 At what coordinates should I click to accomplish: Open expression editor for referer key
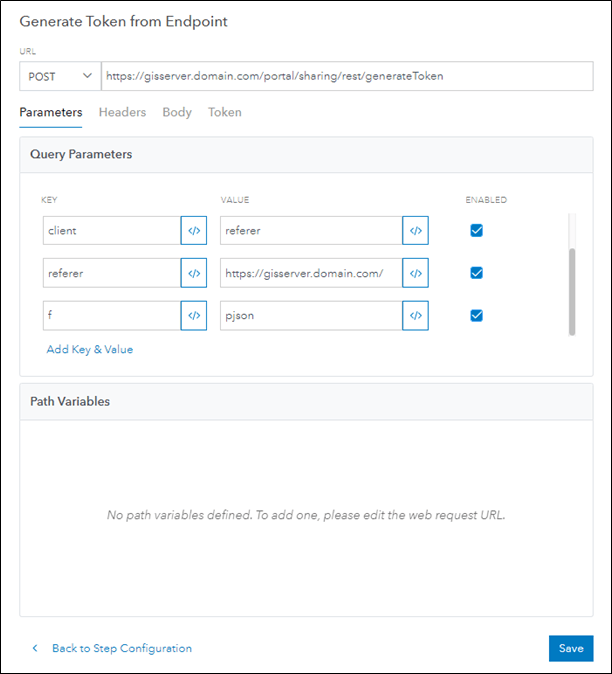(194, 273)
